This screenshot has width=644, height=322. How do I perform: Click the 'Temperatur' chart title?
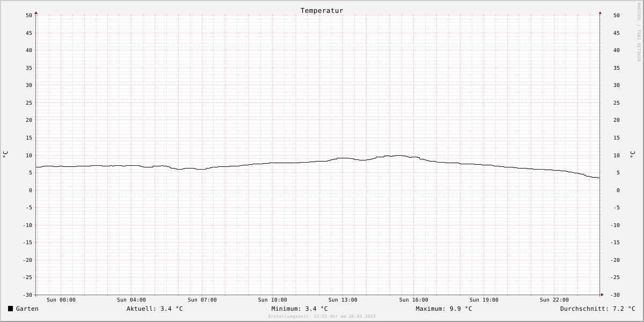[322, 11]
